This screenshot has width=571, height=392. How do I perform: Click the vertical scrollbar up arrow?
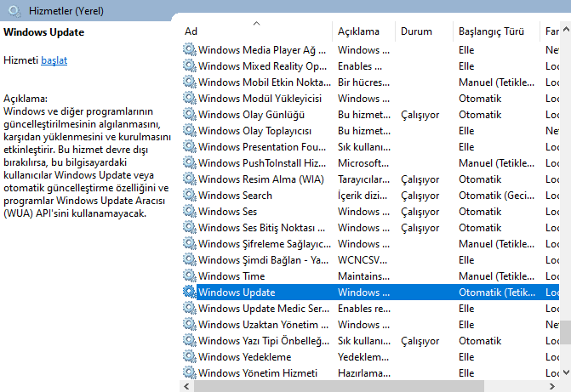coord(566,29)
